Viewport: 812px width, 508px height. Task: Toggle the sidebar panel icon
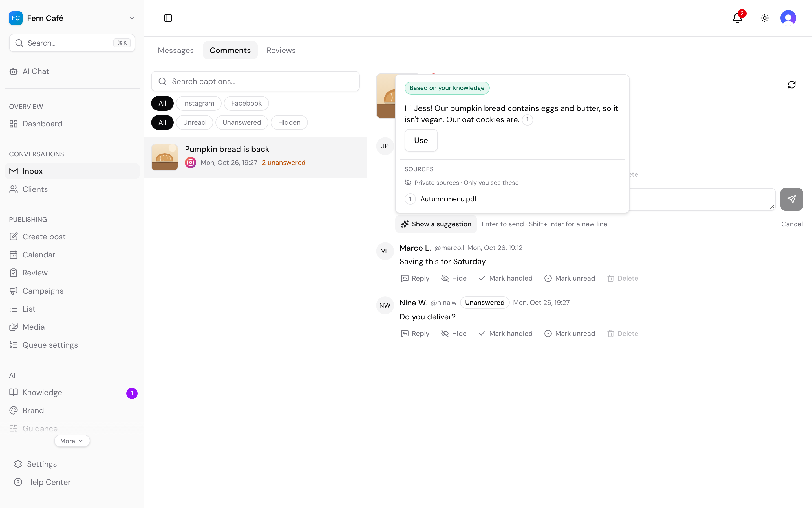168,18
